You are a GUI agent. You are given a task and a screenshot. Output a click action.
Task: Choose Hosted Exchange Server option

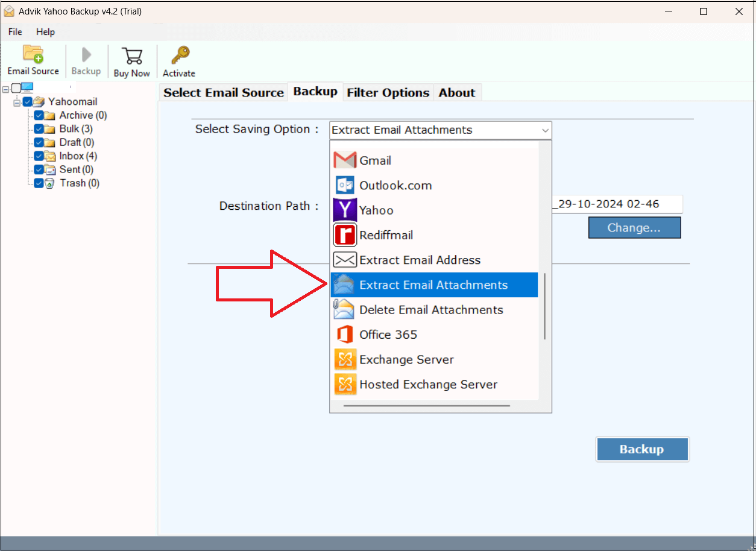[434, 384]
